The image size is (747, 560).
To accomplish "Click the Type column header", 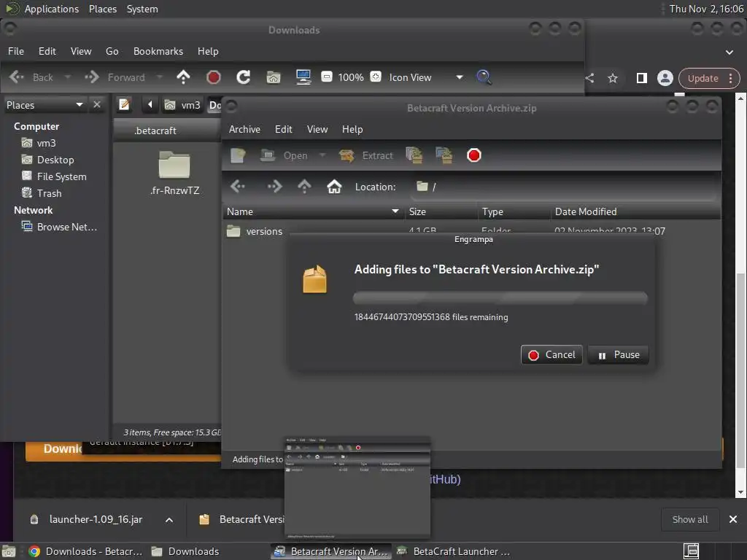I will (514, 212).
